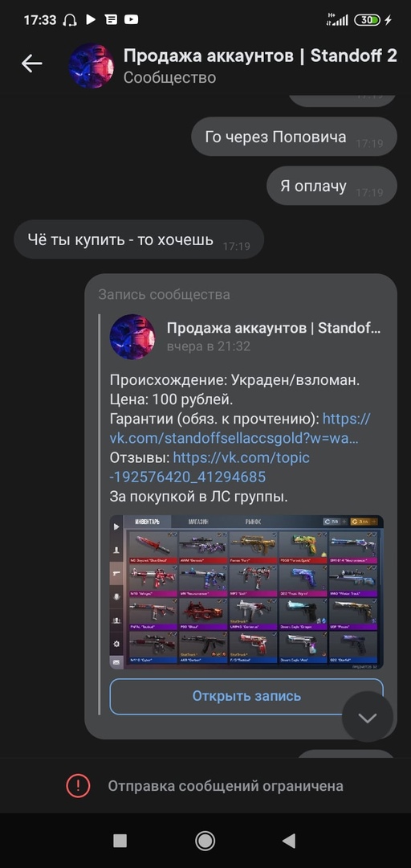Tap the Android back triangle button
Screen dimensions: 411x868
coord(289,841)
